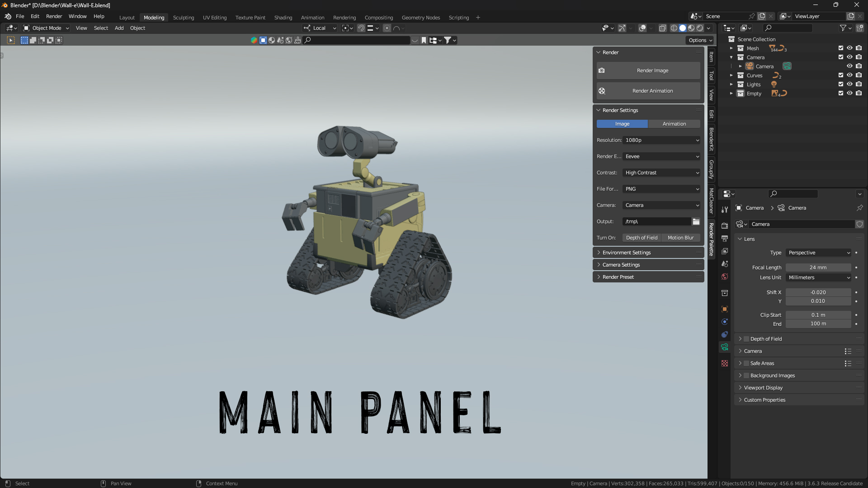Click the new collection icon in outliner
Screen dimensions: 868x488
859,28
